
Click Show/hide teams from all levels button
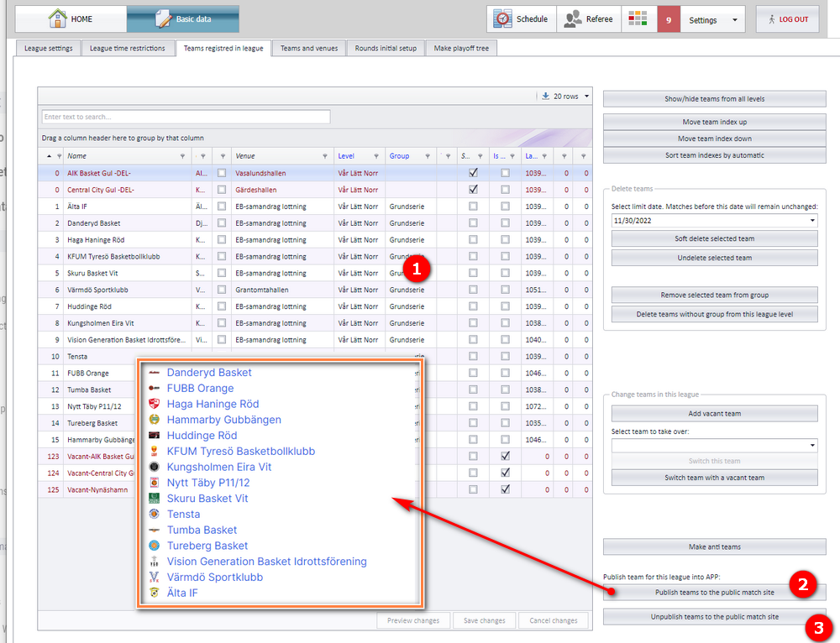click(x=714, y=99)
